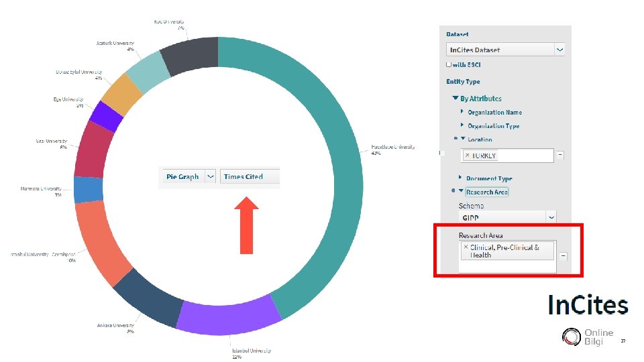Expand Organization Type filter
The image size is (644, 362).
point(462,125)
